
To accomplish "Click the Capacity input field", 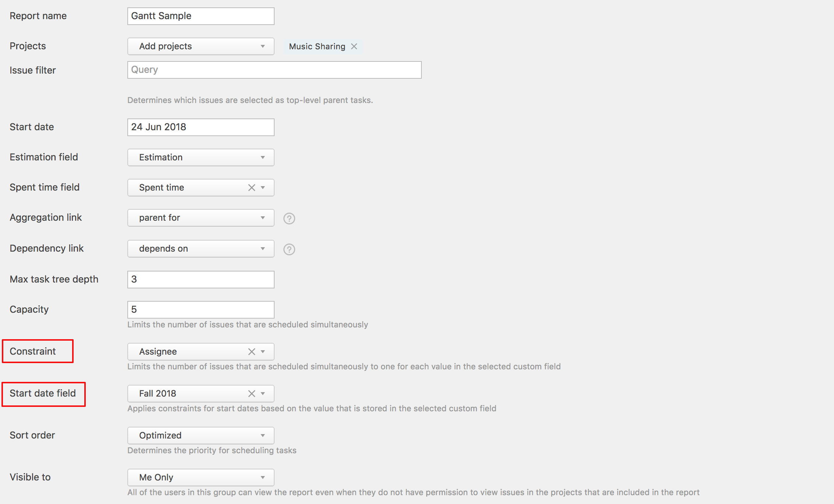I will (x=201, y=310).
